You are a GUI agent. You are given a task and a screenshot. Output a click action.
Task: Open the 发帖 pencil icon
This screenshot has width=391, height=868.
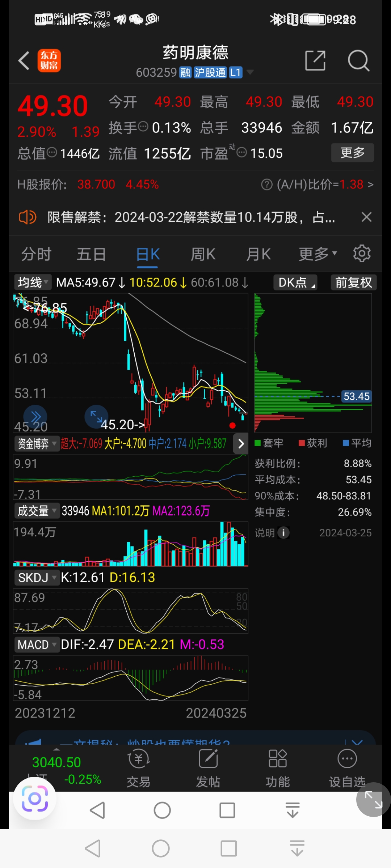208,759
